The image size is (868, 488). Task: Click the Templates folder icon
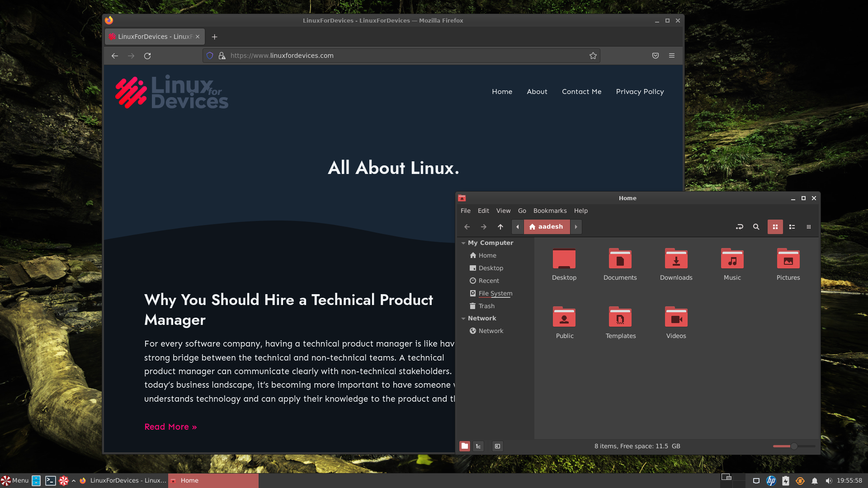[x=620, y=317]
